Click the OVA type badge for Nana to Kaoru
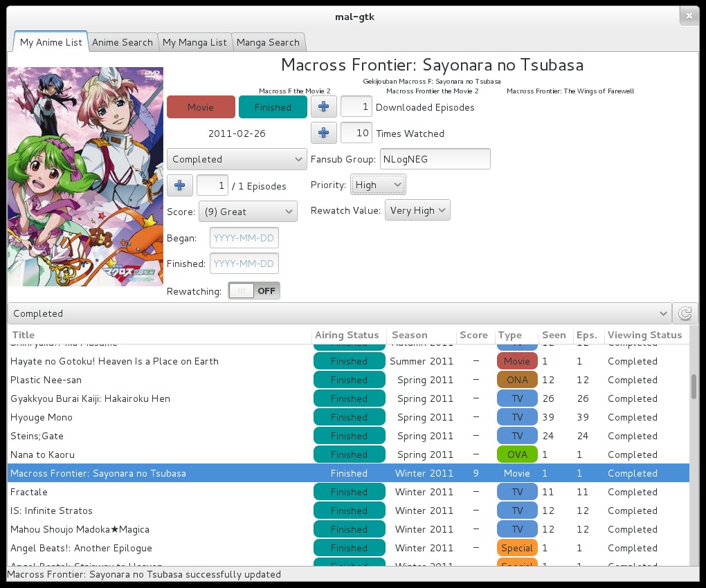This screenshot has height=588, width=706. pos(517,454)
